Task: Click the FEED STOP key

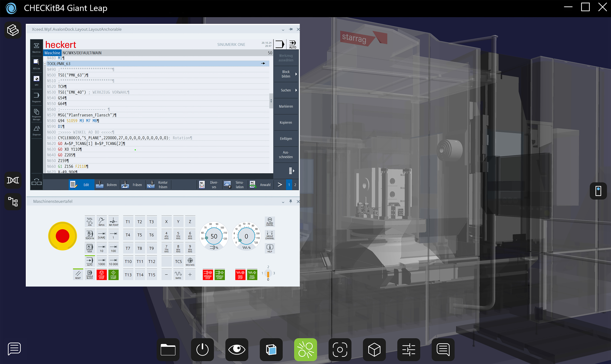Action: pos(240,275)
